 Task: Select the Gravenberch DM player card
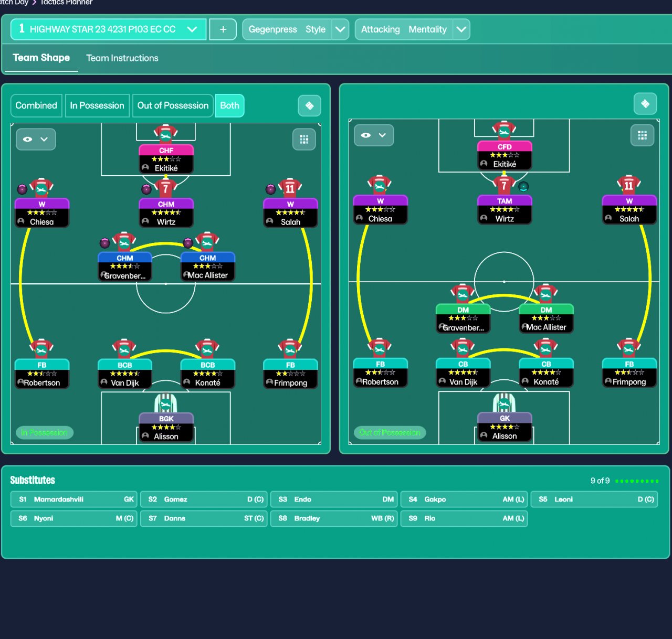pyautogui.click(x=463, y=318)
